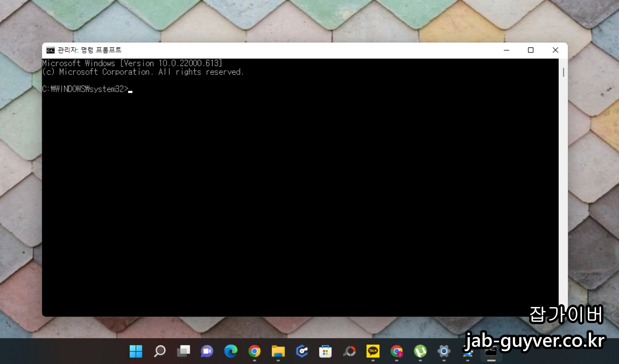Click the 'Version 10.0.22000.613' text
Screen dimensions: 619x364
[171, 63]
